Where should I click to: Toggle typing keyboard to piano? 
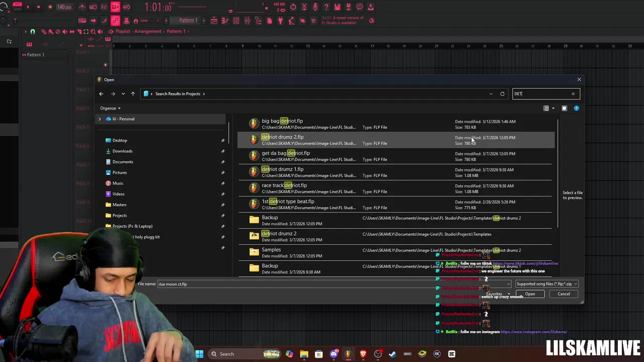point(82,21)
